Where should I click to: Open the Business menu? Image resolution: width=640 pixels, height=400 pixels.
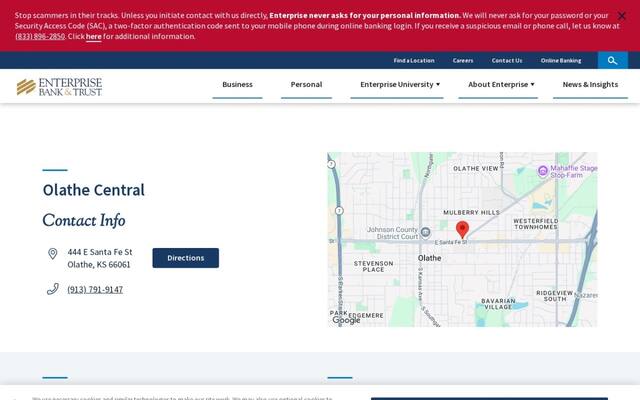click(237, 84)
